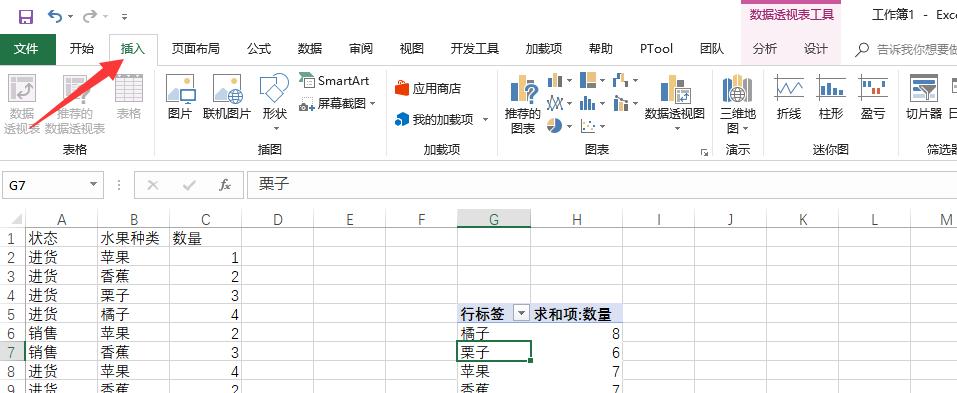The image size is (957, 393).
Task: Click the Save icon in quick access toolbar
Action: tap(26, 16)
